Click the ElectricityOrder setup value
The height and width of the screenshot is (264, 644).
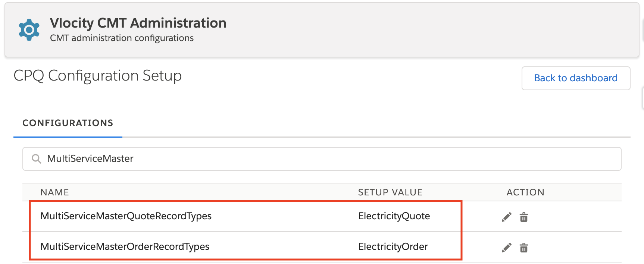pyautogui.click(x=393, y=246)
